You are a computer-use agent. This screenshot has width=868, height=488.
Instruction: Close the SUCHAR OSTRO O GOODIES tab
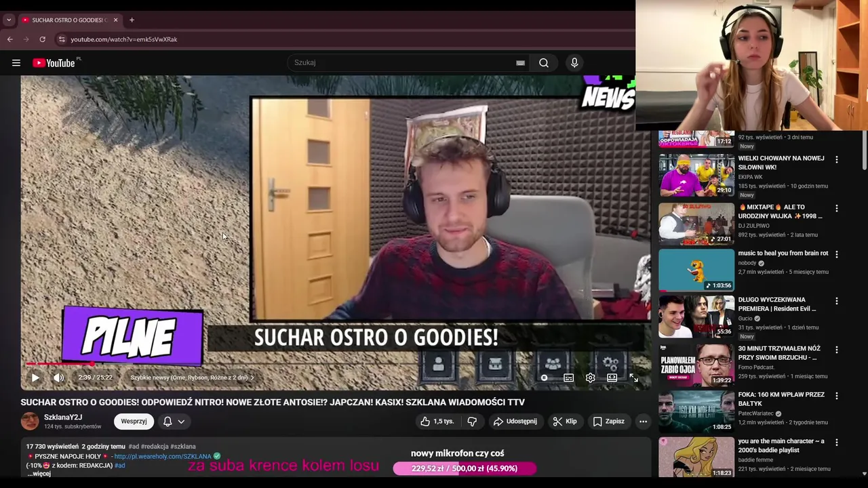coord(115,20)
